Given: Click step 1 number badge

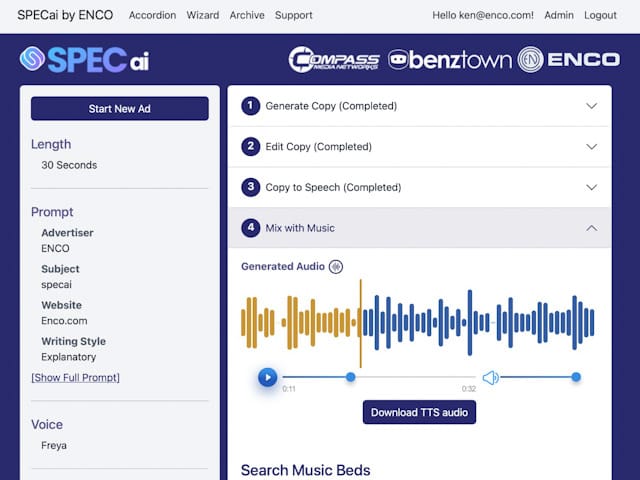Looking at the screenshot, I should click(251, 106).
